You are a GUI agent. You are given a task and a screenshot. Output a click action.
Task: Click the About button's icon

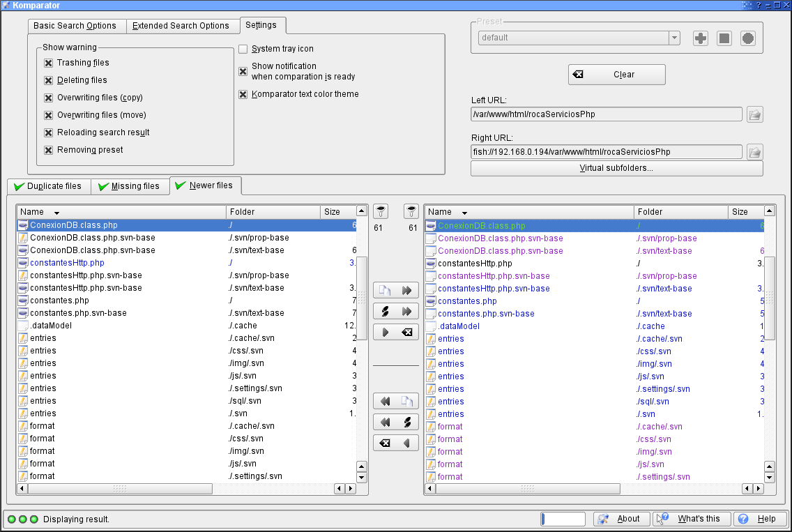pos(603,519)
